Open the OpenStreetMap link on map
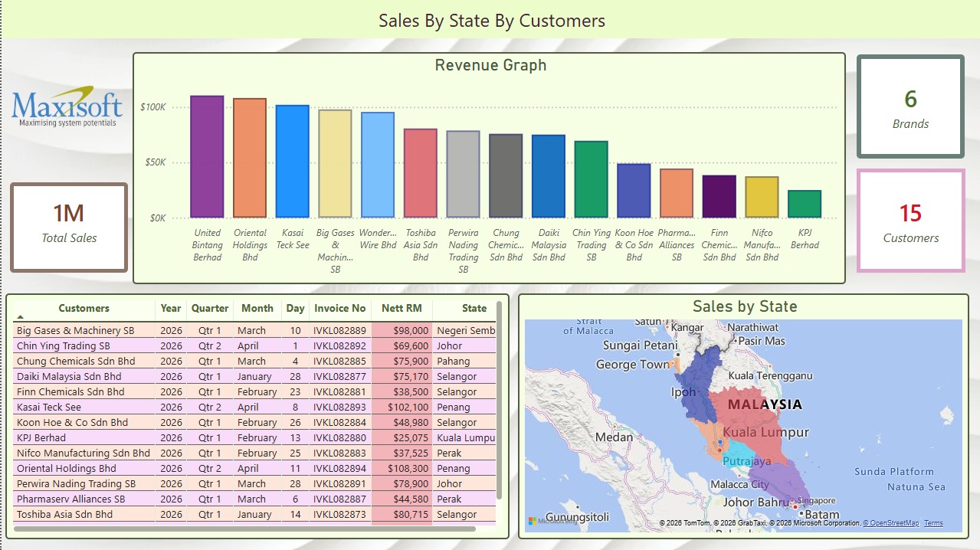Image resolution: width=980 pixels, height=550 pixels. tap(891, 523)
